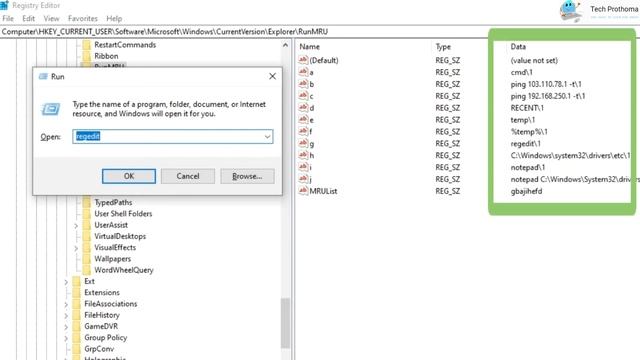Image resolution: width=640 pixels, height=360 pixels.
Task: Select the string icon for value e
Action: click(x=303, y=119)
